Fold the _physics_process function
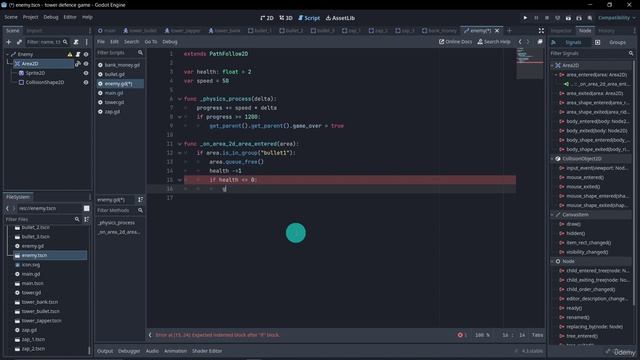This screenshot has height=360, width=640. 180,99
